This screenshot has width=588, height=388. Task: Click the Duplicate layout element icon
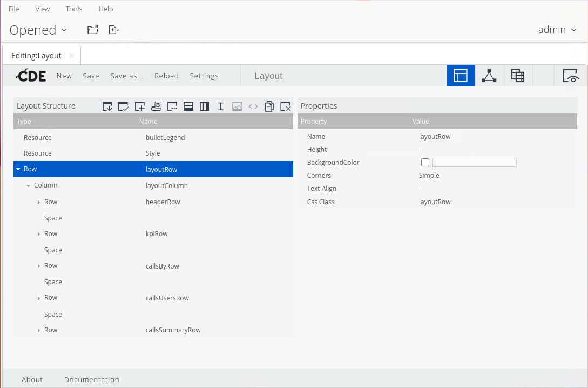(x=269, y=106)
